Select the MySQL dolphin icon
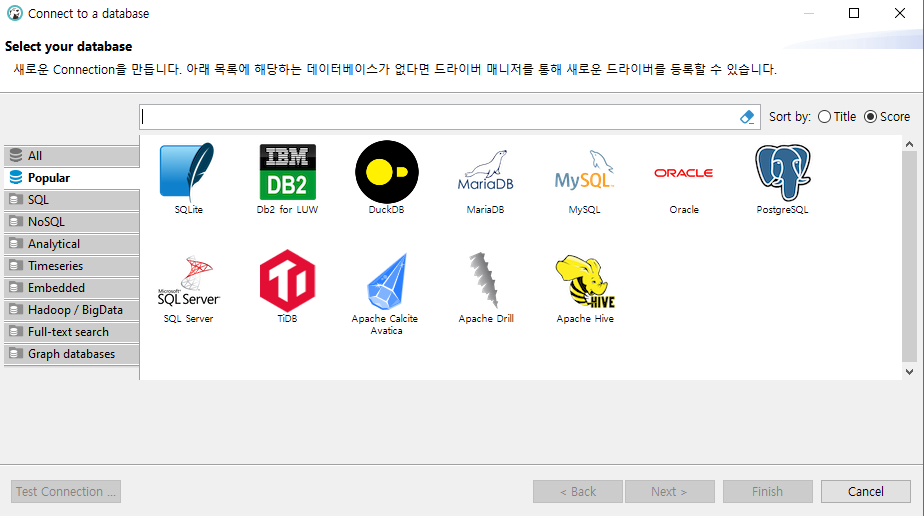This screenshot has width=924, height=516. coord(585,171)
